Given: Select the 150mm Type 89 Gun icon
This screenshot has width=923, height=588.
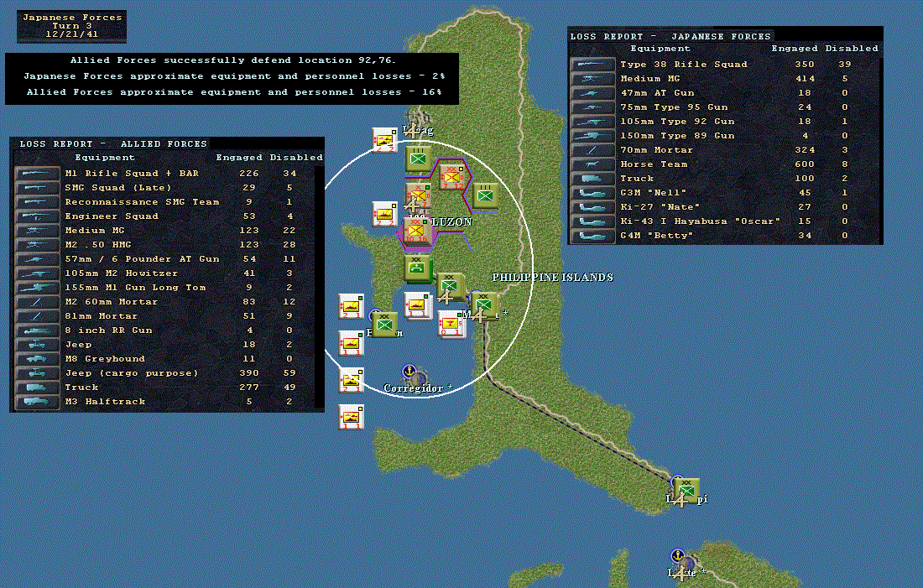Looking at the screenshot, I should click(x=592, y=136).
